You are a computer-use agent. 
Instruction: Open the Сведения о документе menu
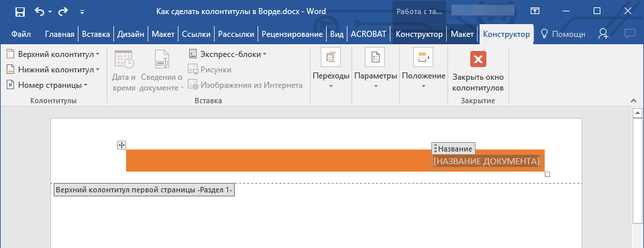(x=162, y=71)
